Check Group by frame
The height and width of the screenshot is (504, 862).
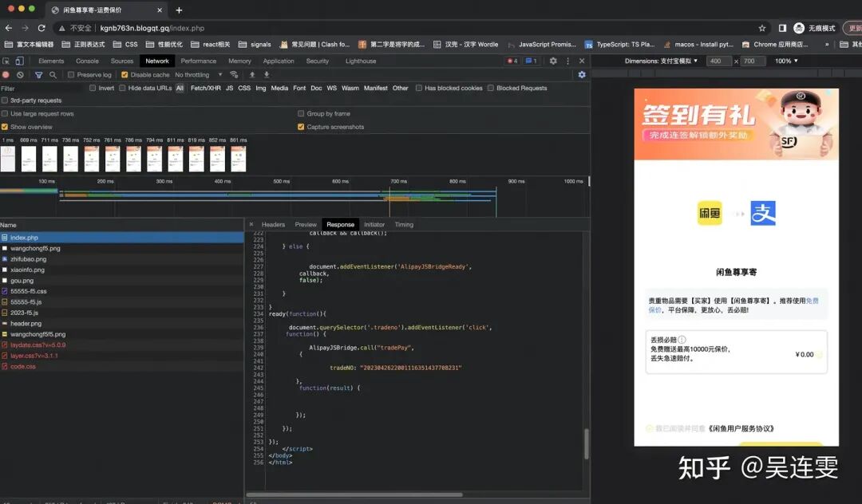(x=301, y=114)
